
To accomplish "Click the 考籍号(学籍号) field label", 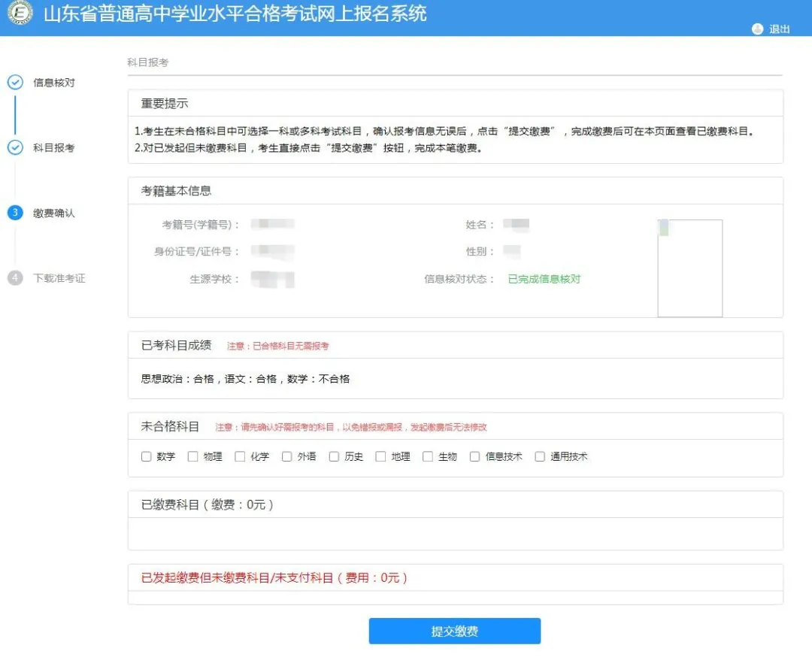I will tap(201, 225).
